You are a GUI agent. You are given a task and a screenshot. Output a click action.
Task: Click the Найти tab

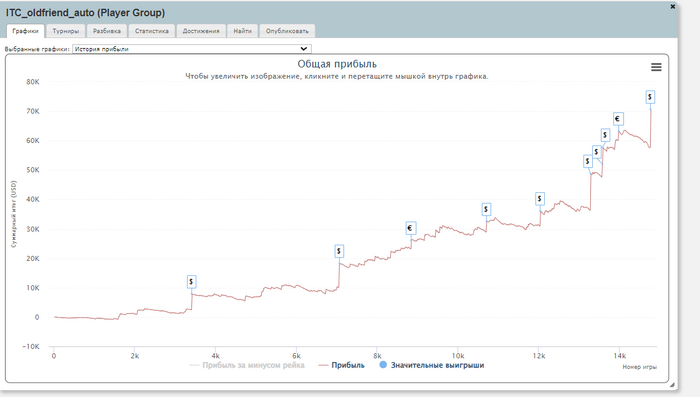tap(242, 31)
